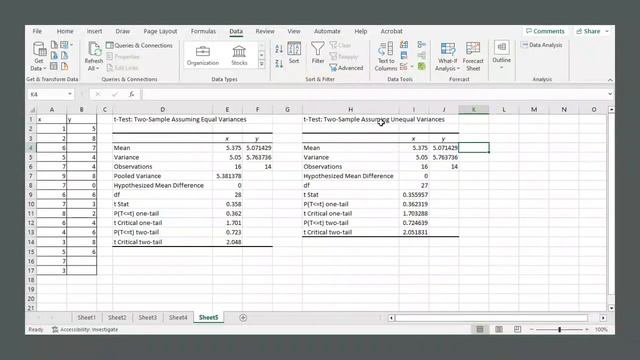This screenshot has height=360, width=640.
Task: Open the Formulas ribbon tab
Action: [203, 31]
